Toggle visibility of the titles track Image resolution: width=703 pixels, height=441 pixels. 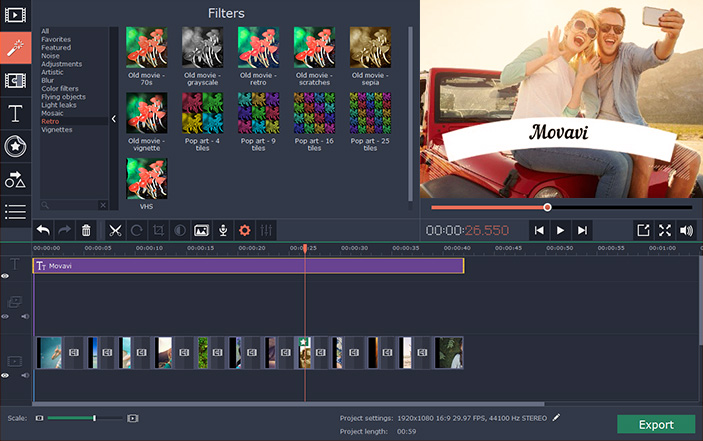point(5,276)
